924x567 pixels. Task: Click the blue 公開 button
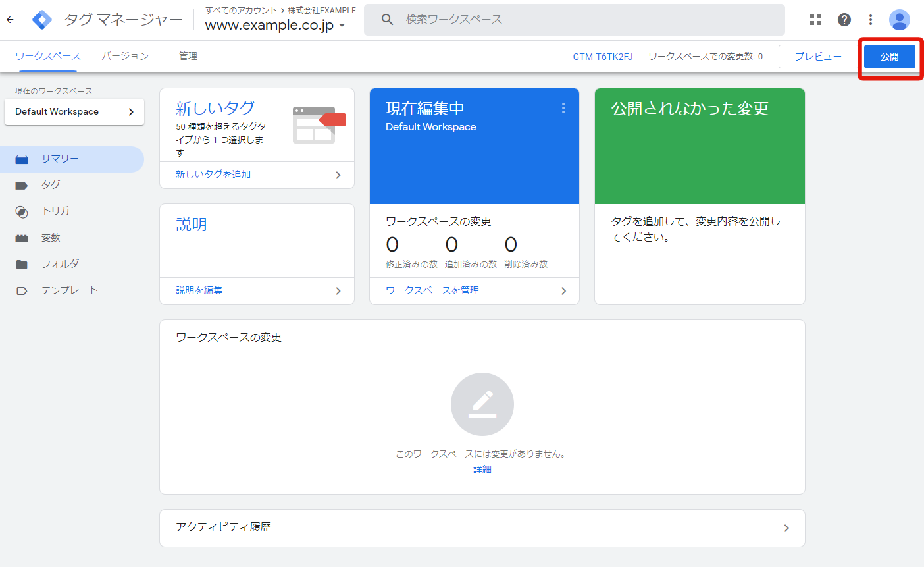[x=889, y=57]
